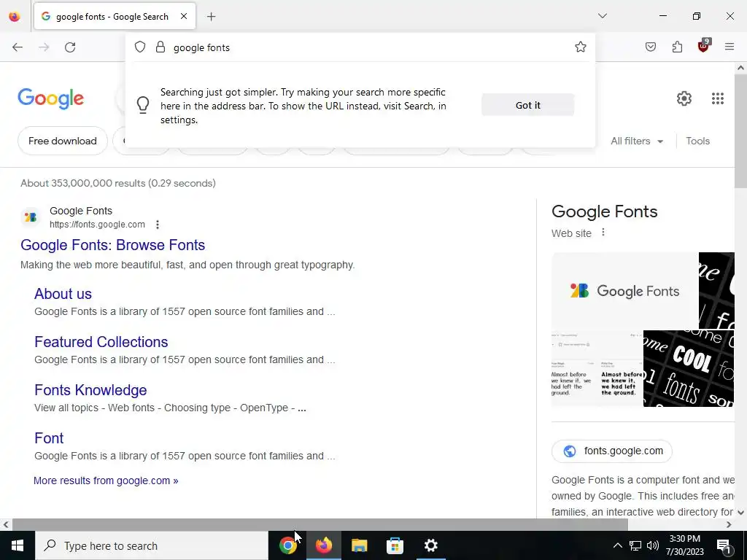747x560 pixels.
Task: Open the COOL fonts black image thumbnail
Action: point(689,368)
